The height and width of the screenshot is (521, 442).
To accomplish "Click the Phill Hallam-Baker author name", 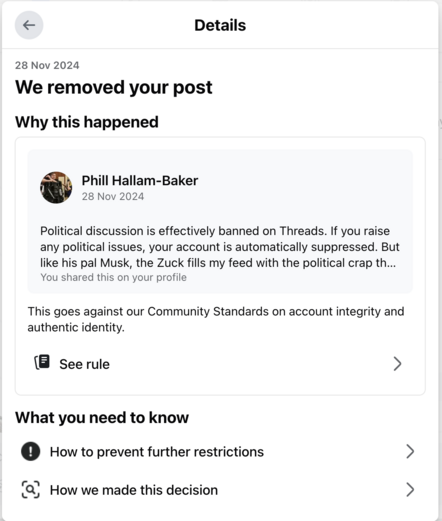I will point(140,181).
